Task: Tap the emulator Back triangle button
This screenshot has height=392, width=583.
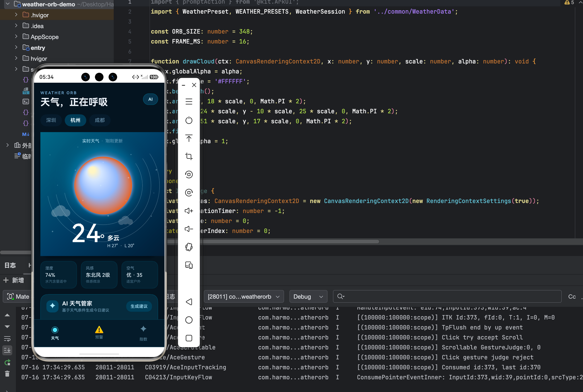Action: tap(189, 302)
